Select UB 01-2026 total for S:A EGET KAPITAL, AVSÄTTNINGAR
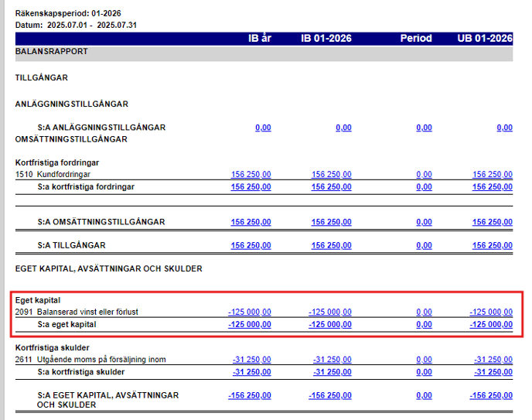The width and height of the screenshot is (532, 420). pyautogui.click(x=491, y=395)
